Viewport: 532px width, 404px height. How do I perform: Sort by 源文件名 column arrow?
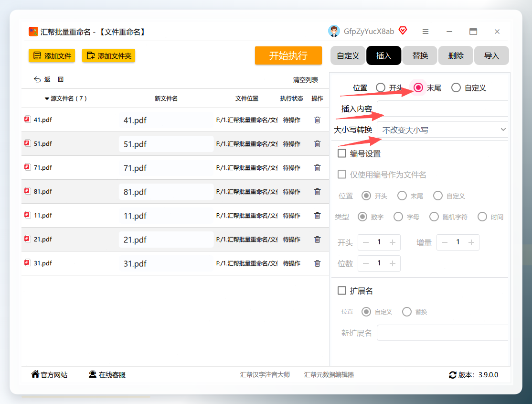(47, 99)
